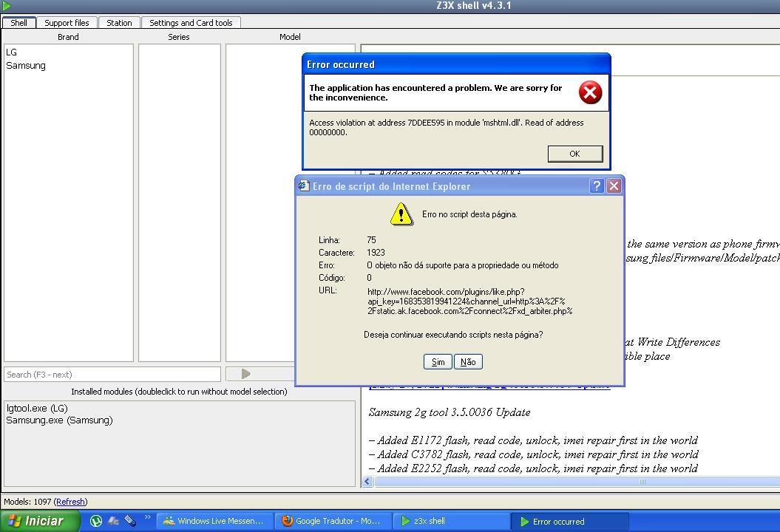780x532 pixels.
Task: Switch to Windows Live Messenger taskbar window
Action: click(215, 521)
